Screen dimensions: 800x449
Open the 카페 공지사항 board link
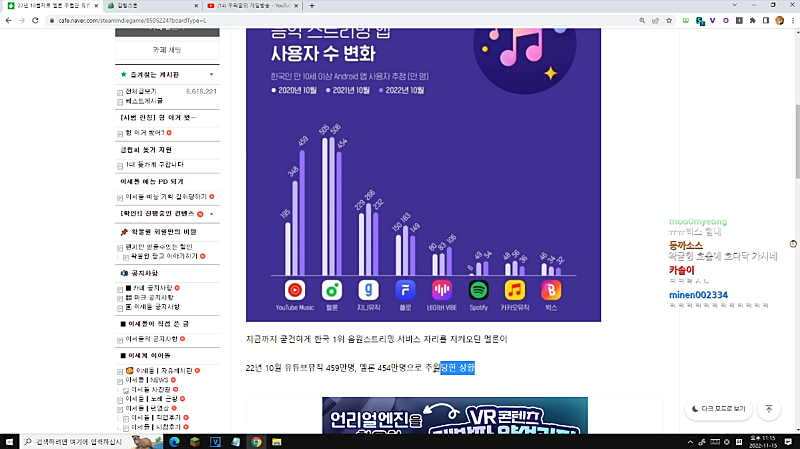pos(149,288)
